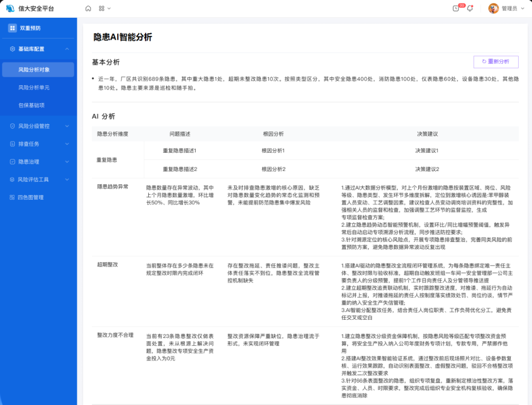The image size is (532, 405).
Task: Click the 根因分析 column header
Action: pos(273,134)
